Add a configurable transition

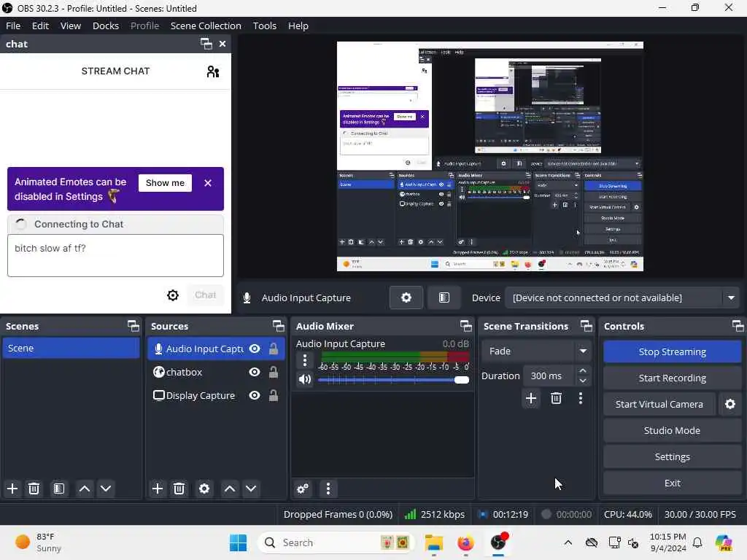coord(531,398)
